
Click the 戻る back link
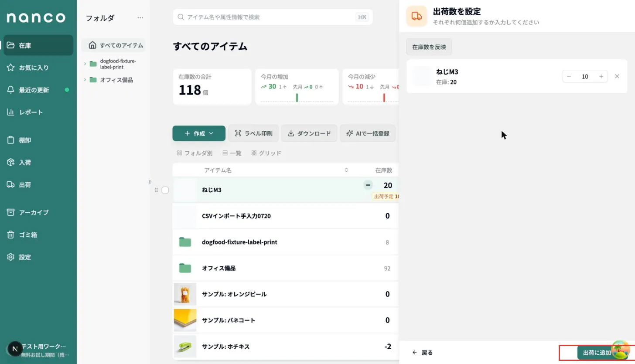pyautogui.click(x=422, y=353)
